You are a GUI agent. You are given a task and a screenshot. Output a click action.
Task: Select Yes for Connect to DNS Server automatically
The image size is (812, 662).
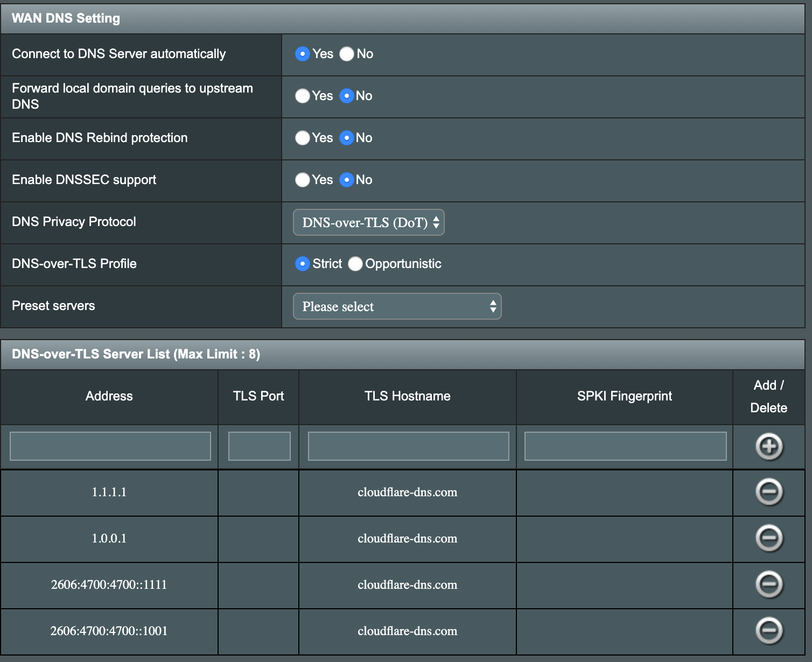(302, 54)
